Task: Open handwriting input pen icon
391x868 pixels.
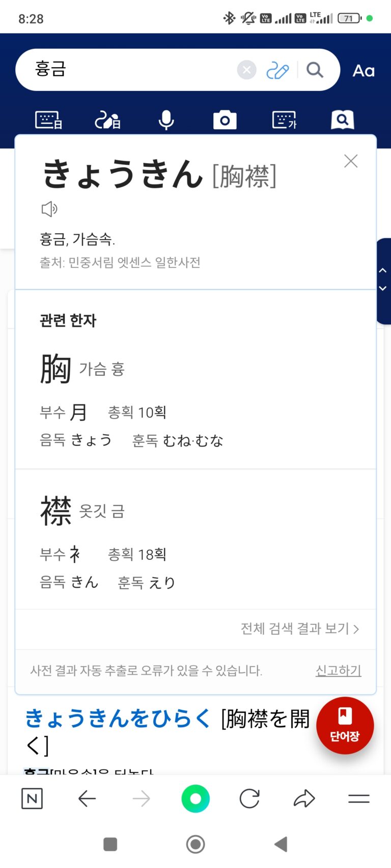Action: tap(277, 70)
